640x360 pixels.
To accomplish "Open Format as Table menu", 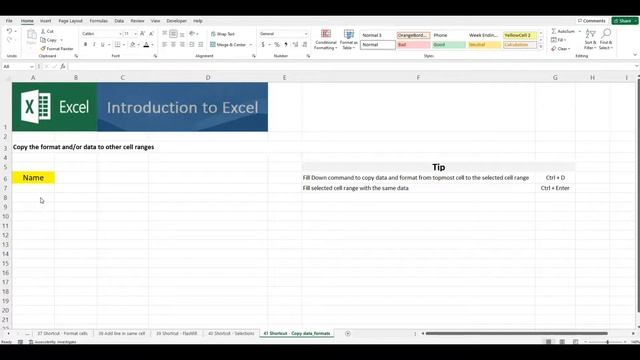I will 349,40.
